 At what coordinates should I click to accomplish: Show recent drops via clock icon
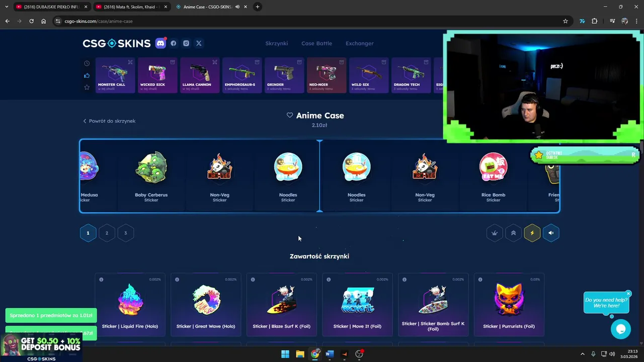tap(87, 63)
